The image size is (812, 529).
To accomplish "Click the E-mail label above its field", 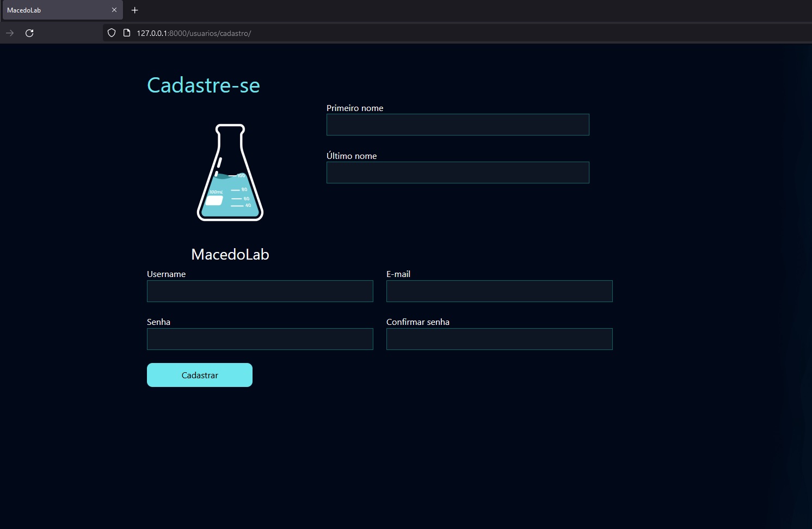I will [398, 274].
